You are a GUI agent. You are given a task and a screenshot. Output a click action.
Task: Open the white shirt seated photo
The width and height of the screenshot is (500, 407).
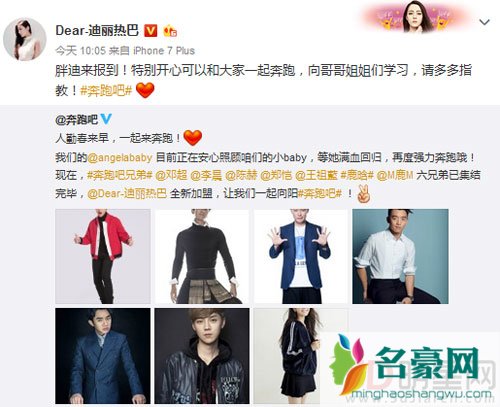tap(400, 256)
